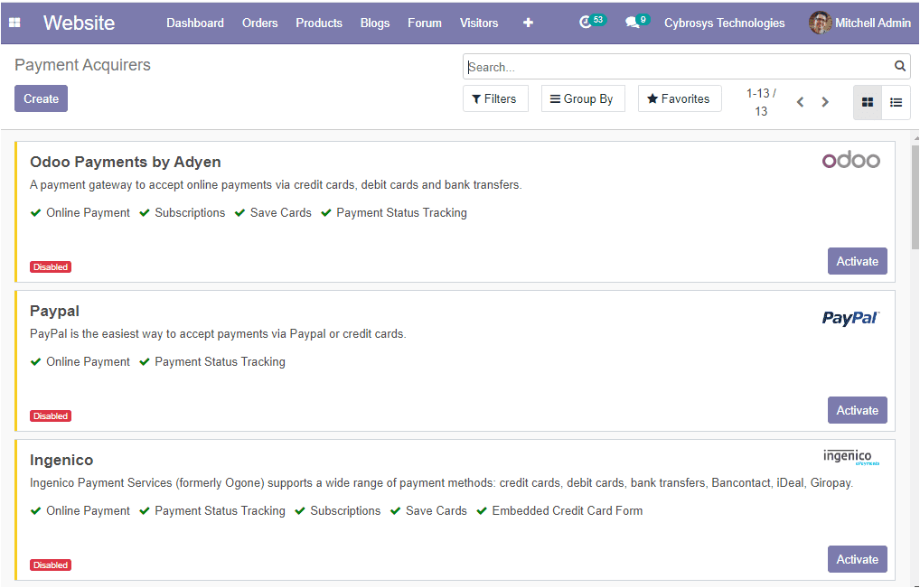
Task: Click the Create button
Action: 41,98
